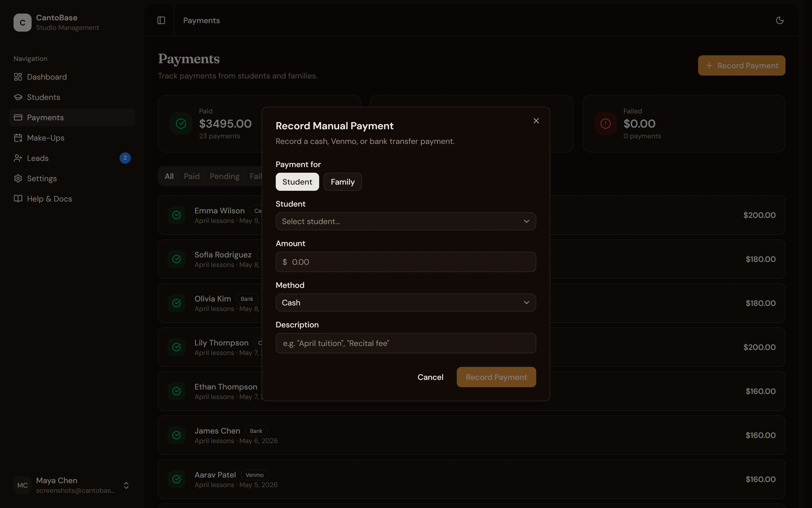Open Make-Ups from the navigation
This screenshot has height=508, width=812.
tap(72, 138)
